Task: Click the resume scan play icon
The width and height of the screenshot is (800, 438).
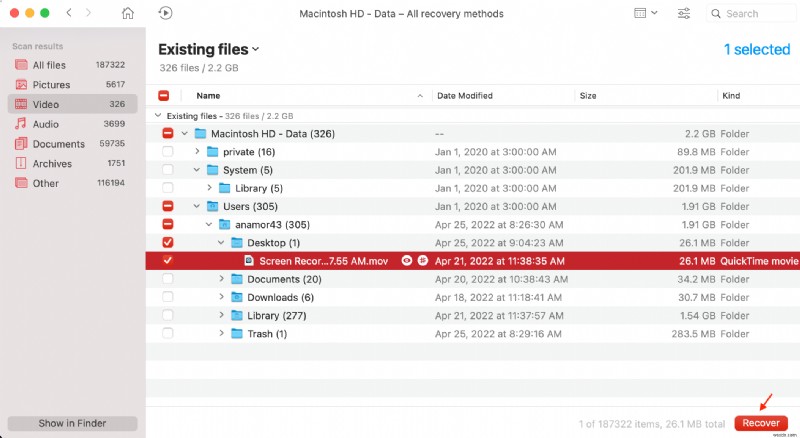Action: tap(165, 13)
